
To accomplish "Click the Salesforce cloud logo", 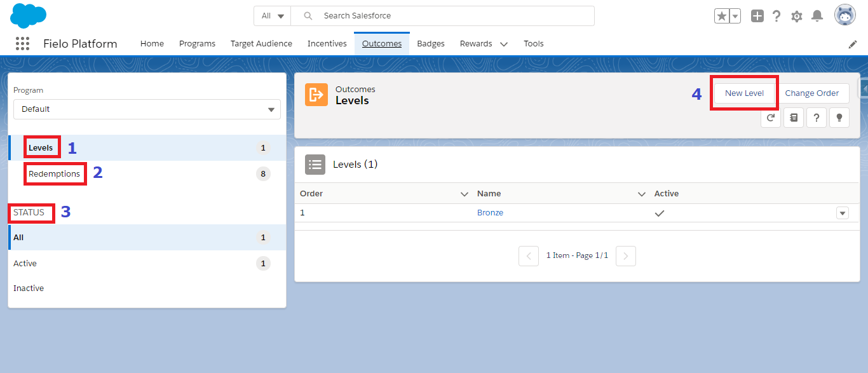I will click(x=29, y=15).
